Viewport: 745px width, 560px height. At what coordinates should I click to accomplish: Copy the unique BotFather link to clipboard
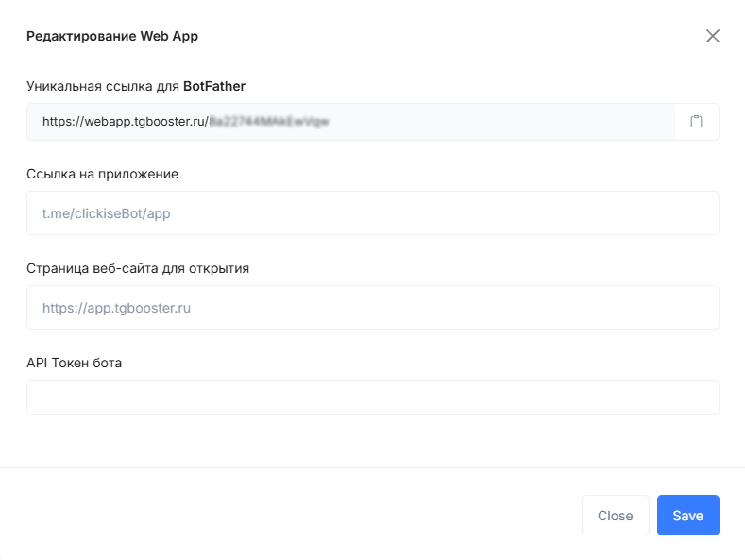[x=696, y=122]
